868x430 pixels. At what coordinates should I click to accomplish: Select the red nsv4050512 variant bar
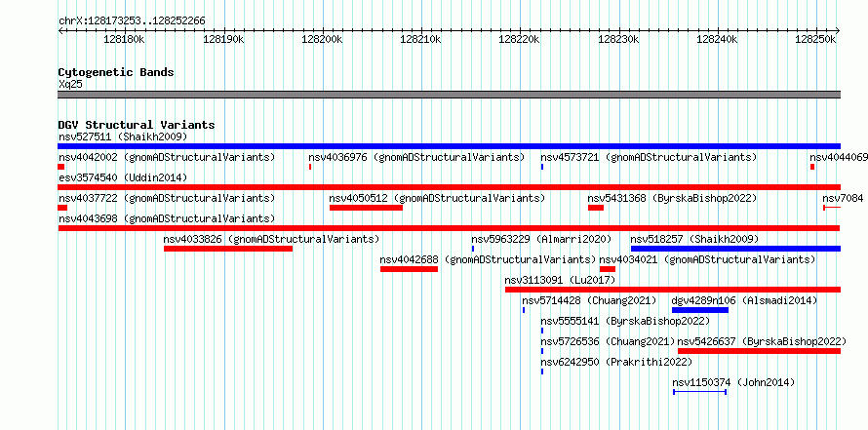coord(366,208)
